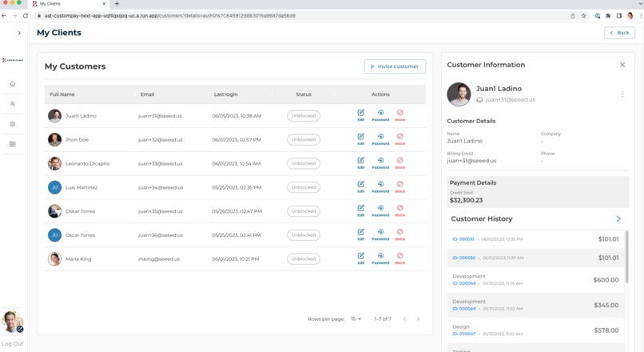Click Juan1 Ladino's avatar in info panel
This screenshot has width=644, height=352.
(459, 94)
